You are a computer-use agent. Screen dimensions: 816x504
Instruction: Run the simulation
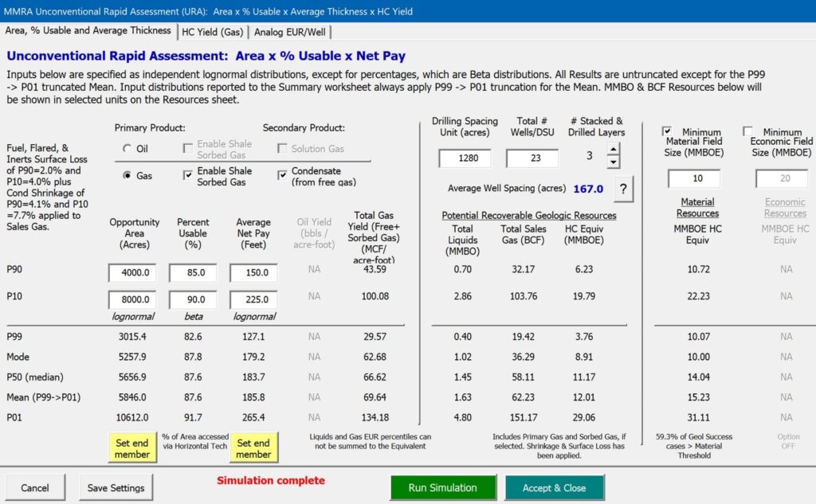(x=443, y=488)
